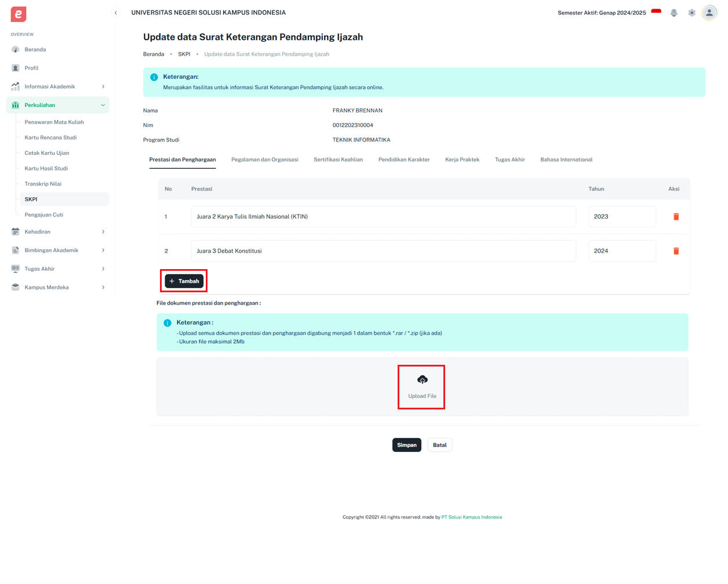Click the 2023 year field
The height and width of the screenshot is (584, 728).
point(622,216)
